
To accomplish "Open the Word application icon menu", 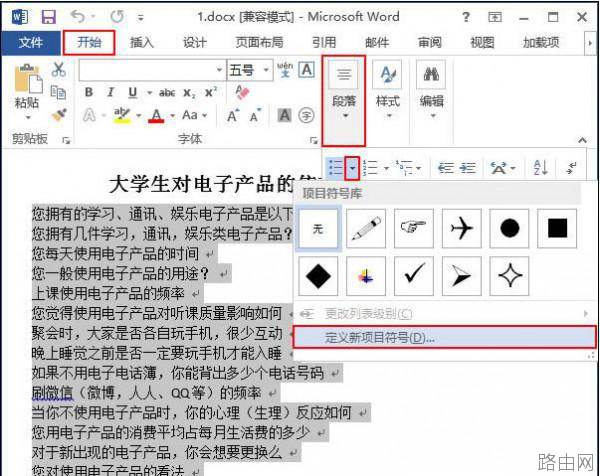I will [20, 17].
